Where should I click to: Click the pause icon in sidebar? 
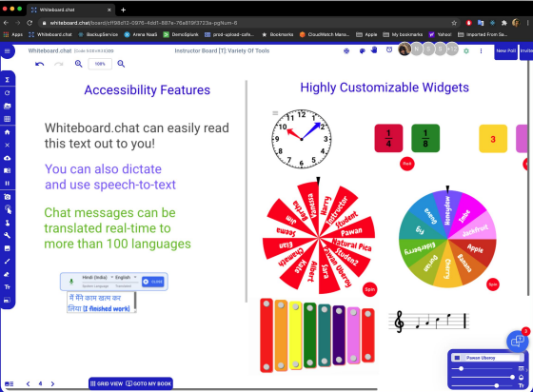click(x=8, y=183)
